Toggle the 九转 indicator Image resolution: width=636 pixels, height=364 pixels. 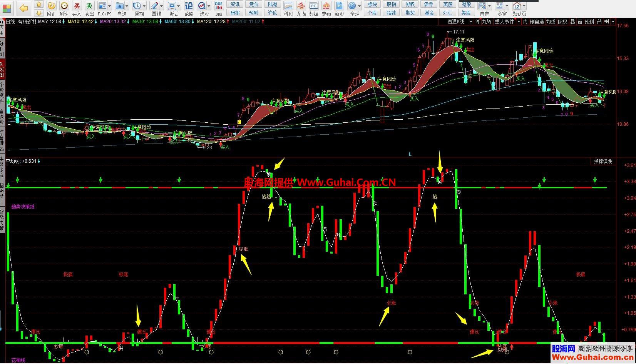[487, 22]
